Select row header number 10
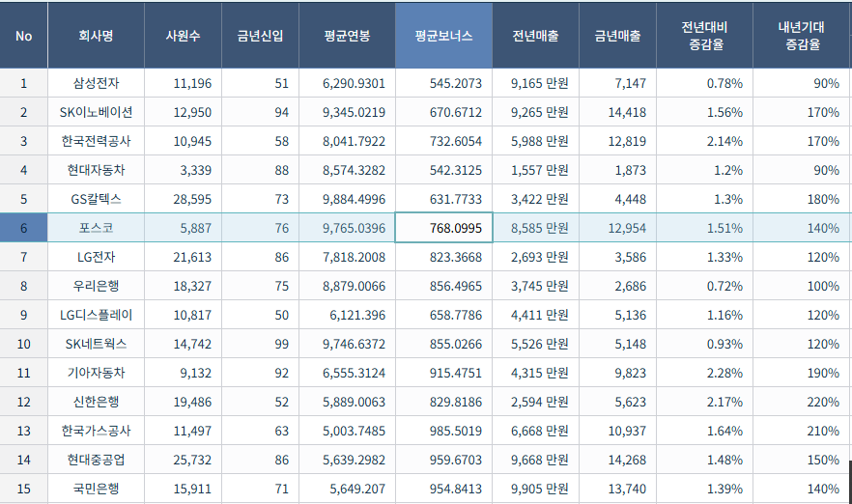852x504 pixels. coord(24,344)
